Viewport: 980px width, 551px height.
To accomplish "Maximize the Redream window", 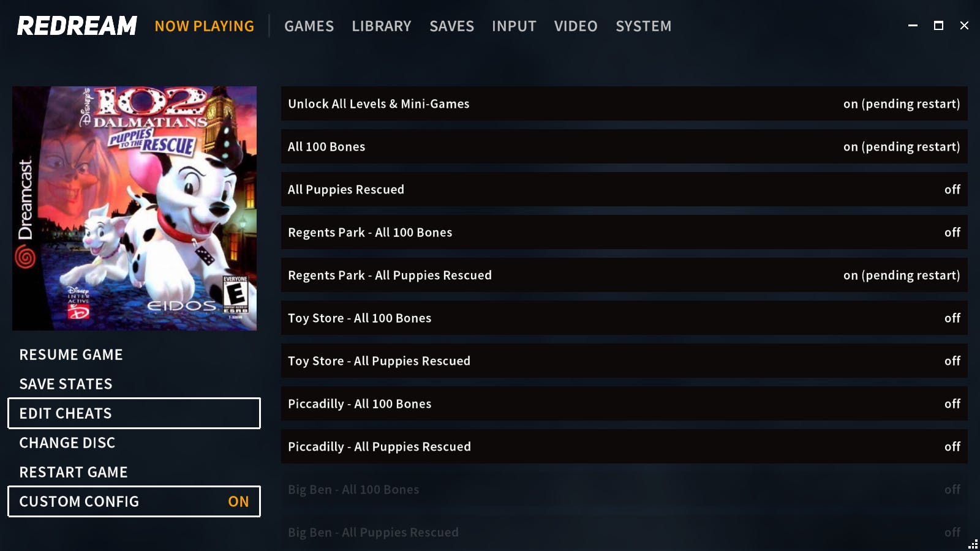I will 938,26.
